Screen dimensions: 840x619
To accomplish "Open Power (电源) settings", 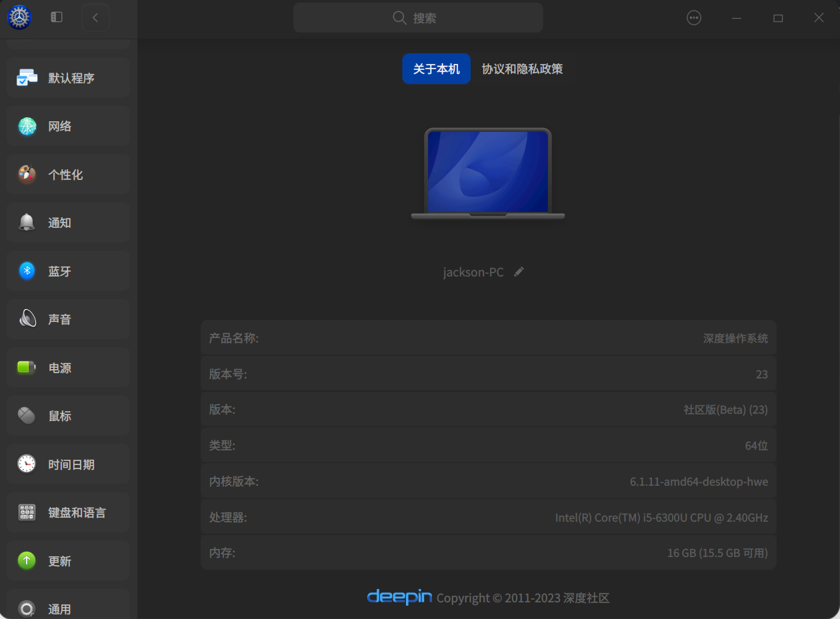I will click(68, 368).
